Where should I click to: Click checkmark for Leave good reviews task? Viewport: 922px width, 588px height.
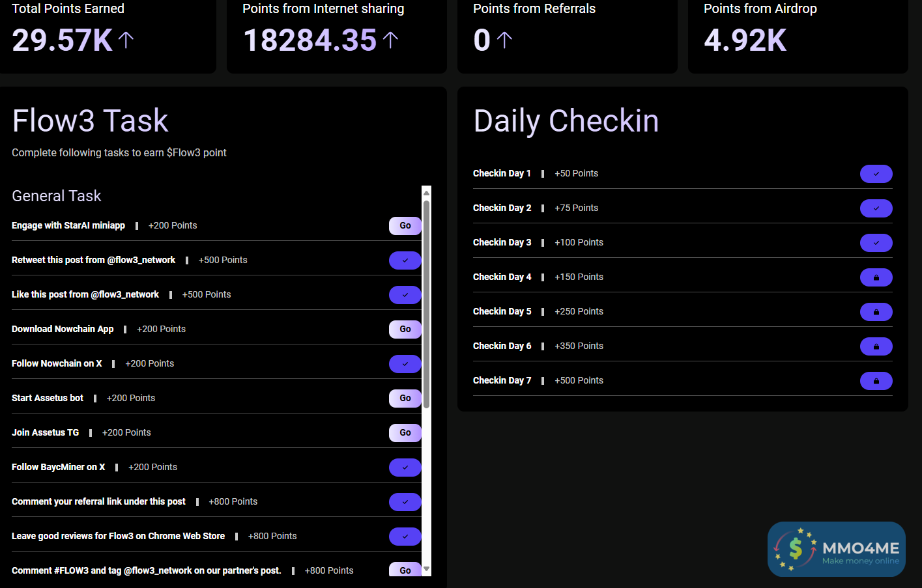tap(405, 537)
